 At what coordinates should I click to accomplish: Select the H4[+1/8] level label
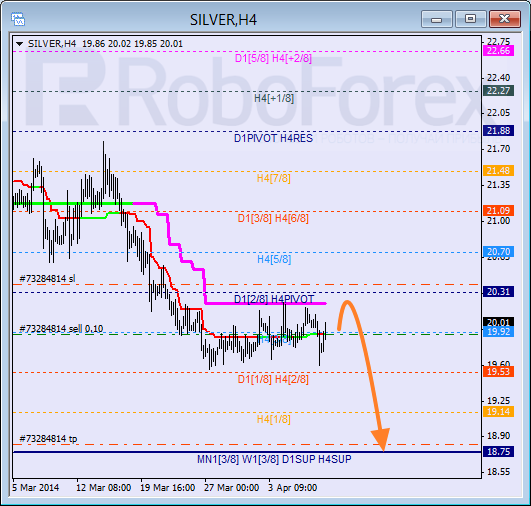tap(274, 98)
